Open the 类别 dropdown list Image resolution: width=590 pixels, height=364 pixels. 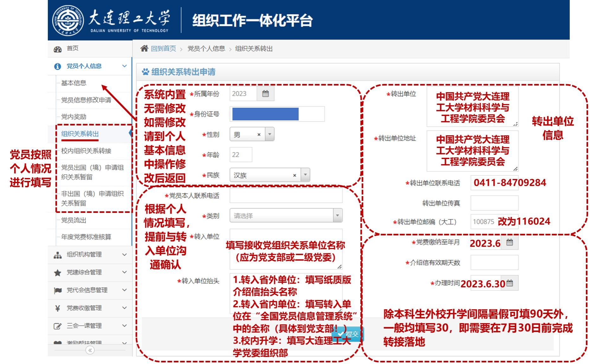[337, 216]
